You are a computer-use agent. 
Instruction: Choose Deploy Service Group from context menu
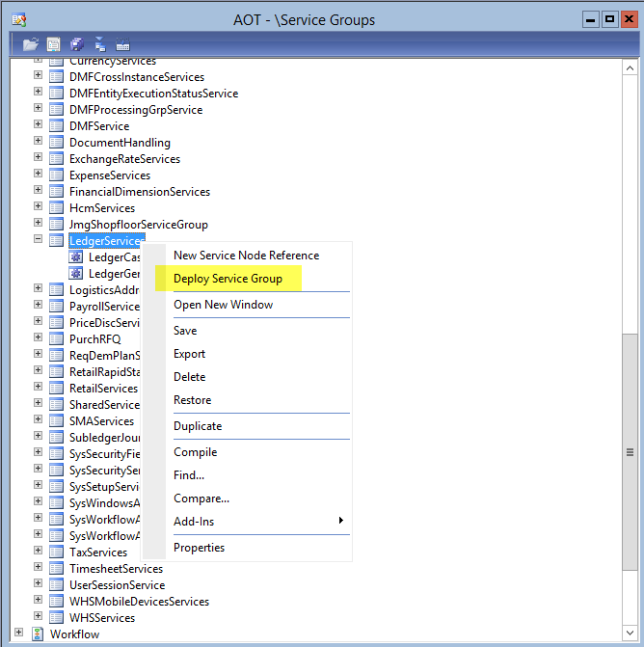[228, 279]
